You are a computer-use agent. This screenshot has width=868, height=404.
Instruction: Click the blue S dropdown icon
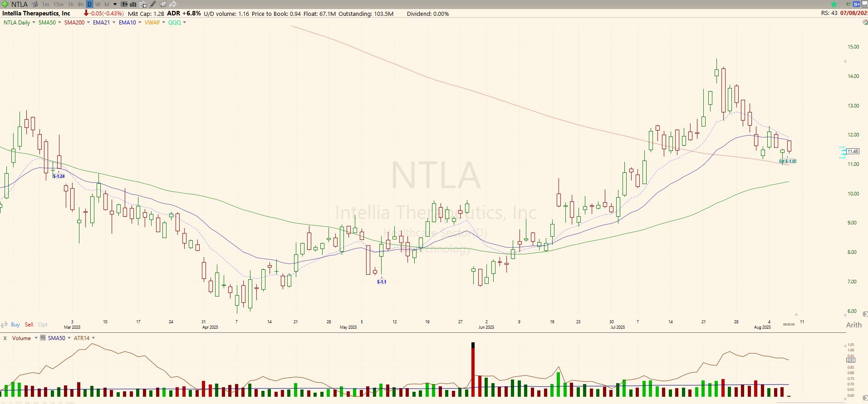pyautogui.click(x=857, y=4)
